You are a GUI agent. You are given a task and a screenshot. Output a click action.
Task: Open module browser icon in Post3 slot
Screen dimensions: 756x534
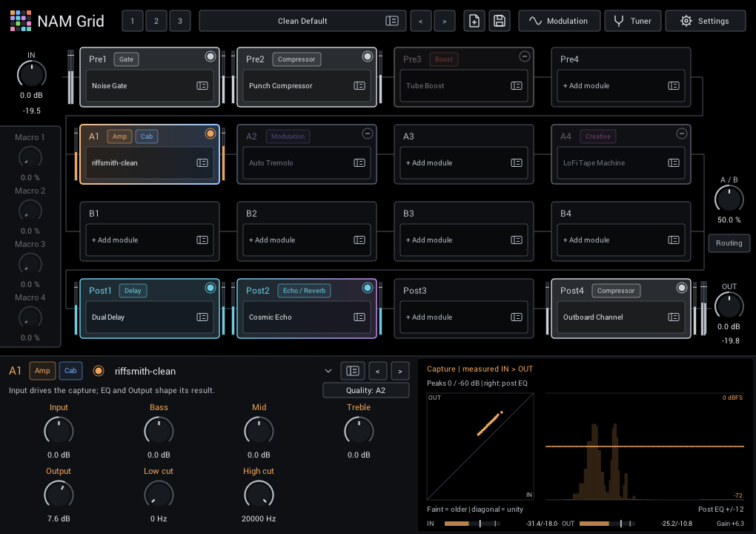[517, 317]
